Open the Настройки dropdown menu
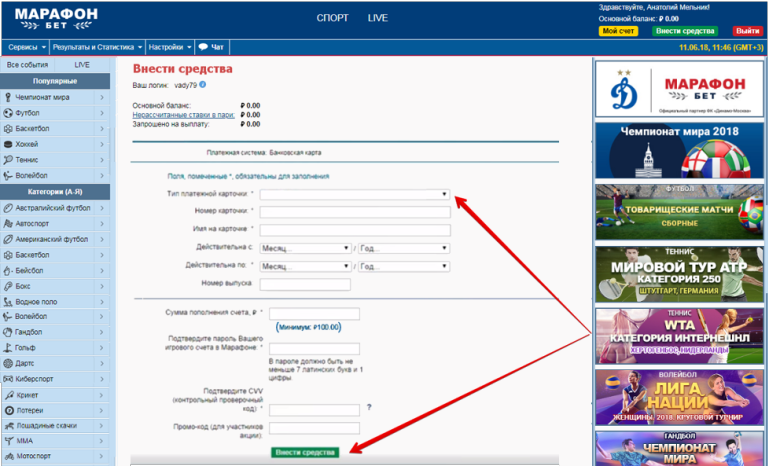768x466 pixels. coord(169,47)
